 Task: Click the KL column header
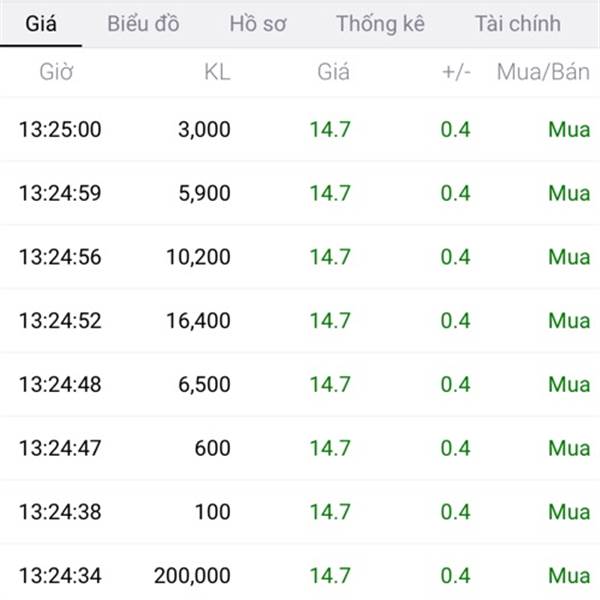217,72
